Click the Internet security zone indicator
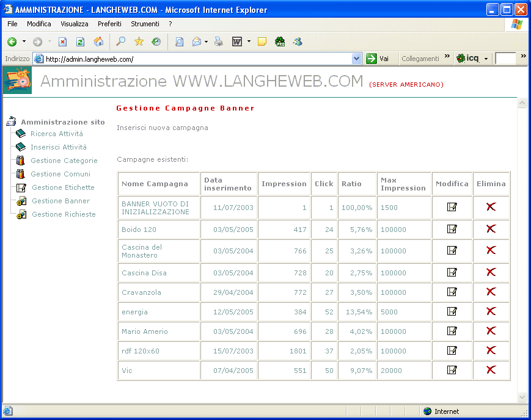The height and width of the screenshot is (420, 531). [x=442, y=411]
